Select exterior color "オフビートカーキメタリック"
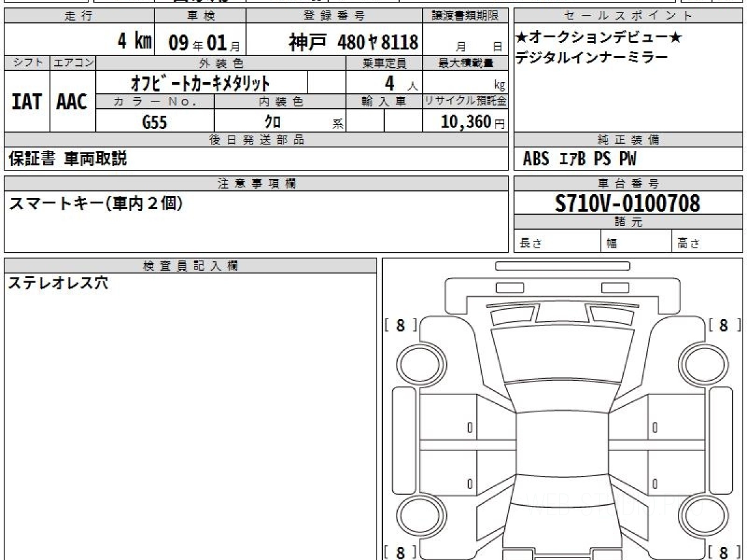 click(200, 82)
